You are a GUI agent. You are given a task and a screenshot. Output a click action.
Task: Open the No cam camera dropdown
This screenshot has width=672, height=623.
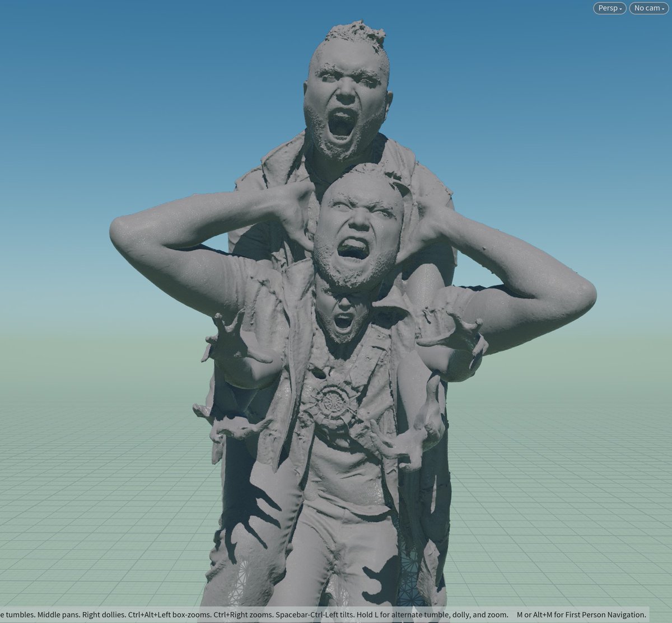pyautogui.click(x=649, y=8)
